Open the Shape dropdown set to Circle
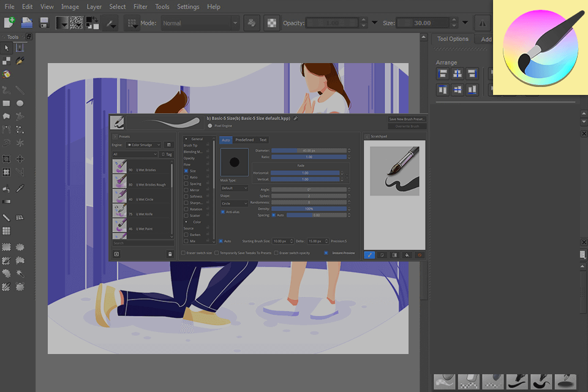 234,203
